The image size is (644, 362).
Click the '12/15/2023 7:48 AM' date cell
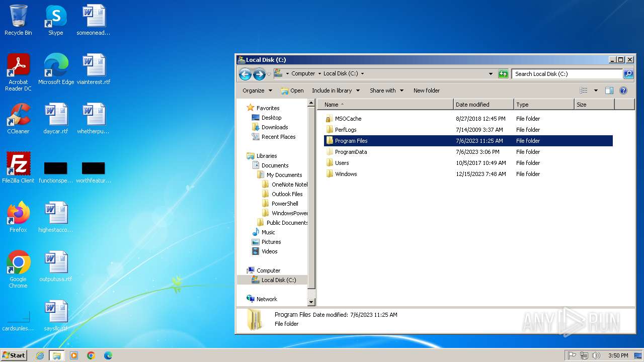pyautogui.click(x=480, y=174)
